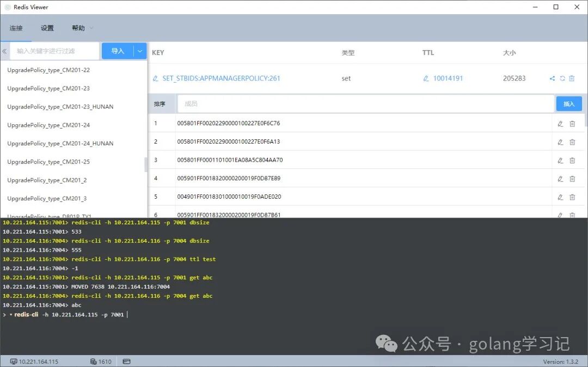Collapse the key list sidebar arrows
The image size is (588, 367).
click(4, 51)
